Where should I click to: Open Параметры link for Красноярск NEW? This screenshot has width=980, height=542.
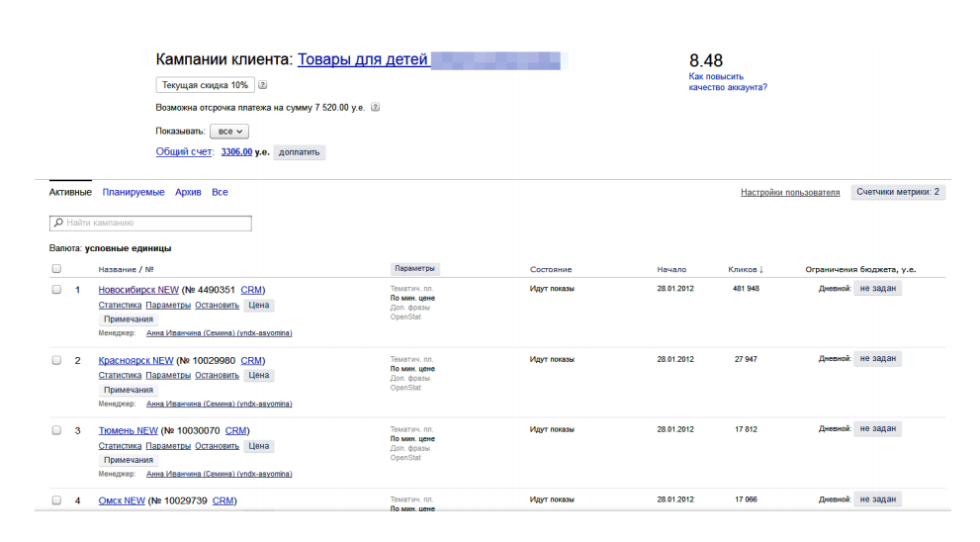[x=168, y=375]
